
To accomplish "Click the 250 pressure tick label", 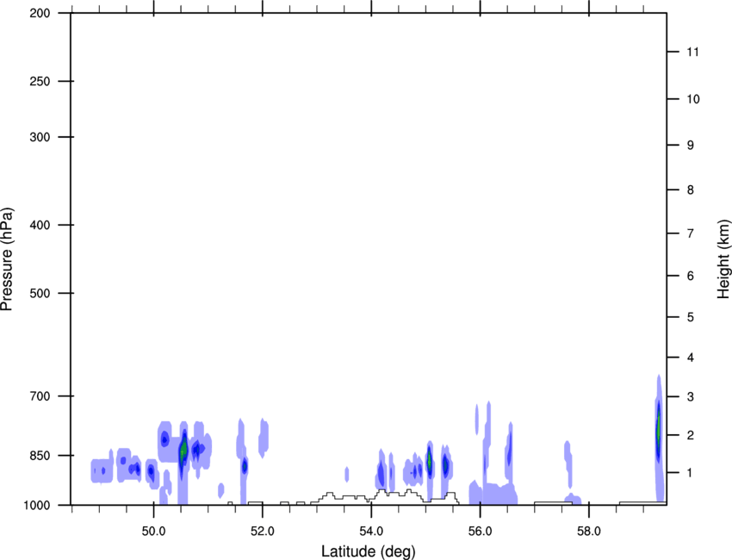I will (x=40, y=81).
